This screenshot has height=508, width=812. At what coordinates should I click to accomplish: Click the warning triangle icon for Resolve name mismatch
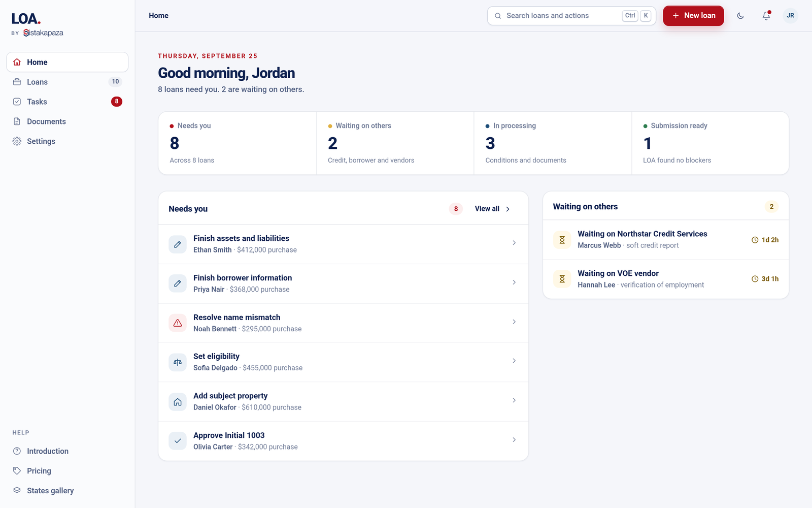pos(178,323)
